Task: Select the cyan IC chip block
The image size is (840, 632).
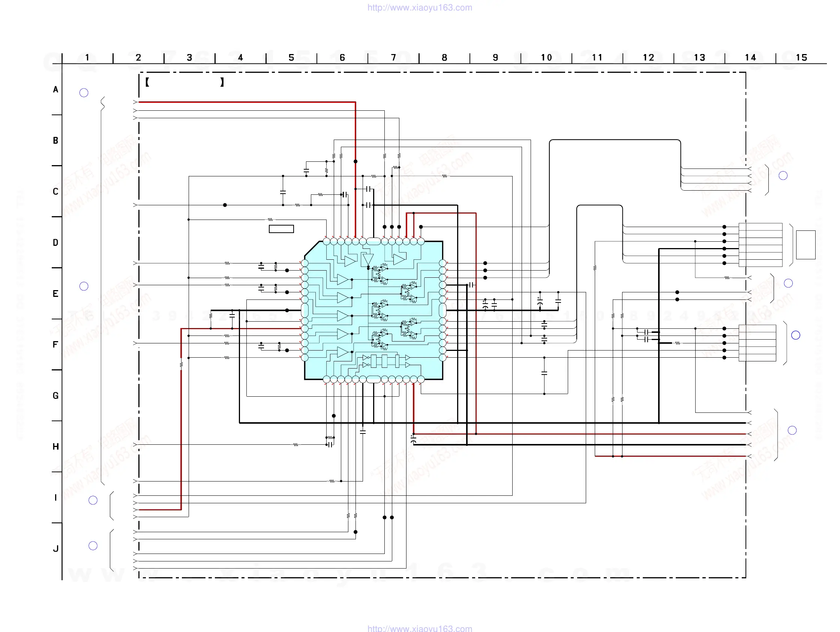Action: click(373, 310)
